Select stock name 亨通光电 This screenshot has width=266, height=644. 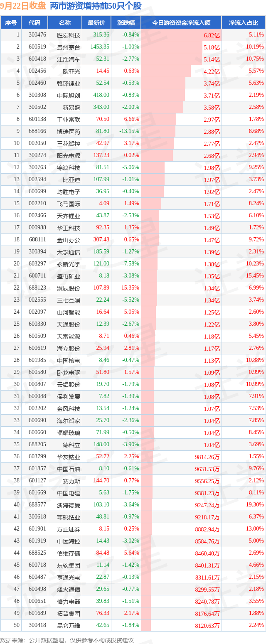tap(68, 577)
